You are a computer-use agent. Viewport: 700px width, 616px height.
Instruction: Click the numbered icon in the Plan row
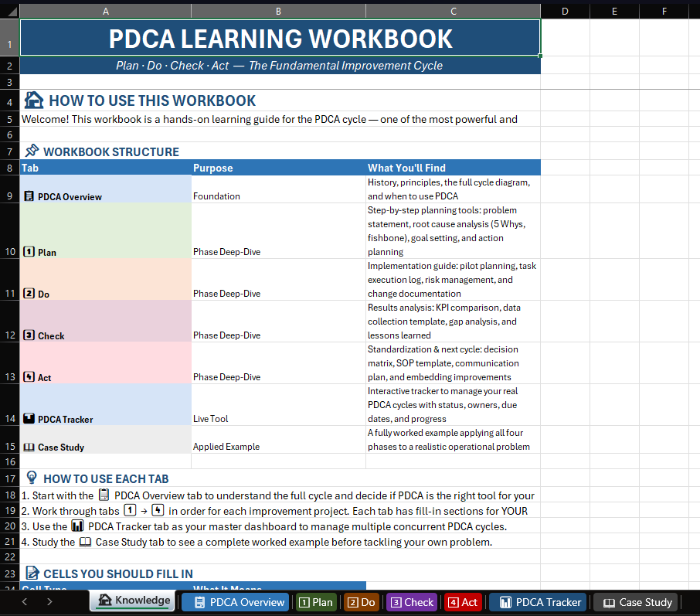tap(29, 252)
